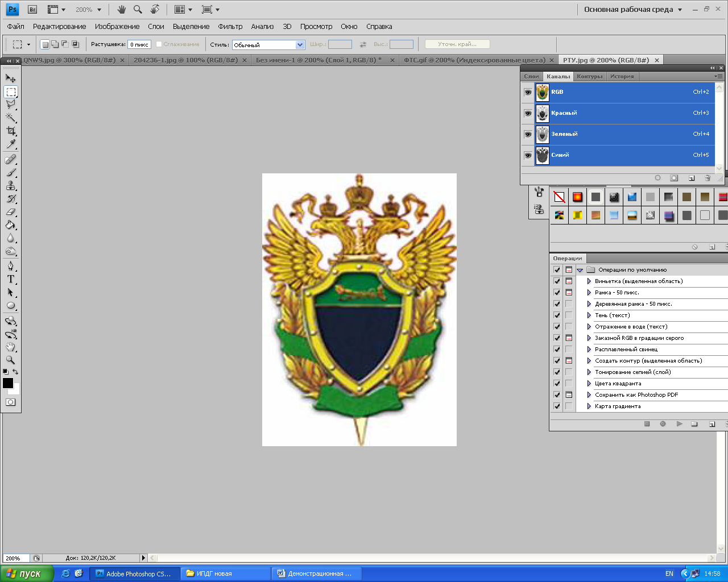Swap foreground and background colors
The width and height of the screenshot is (728, 582).
coord(15,372)
